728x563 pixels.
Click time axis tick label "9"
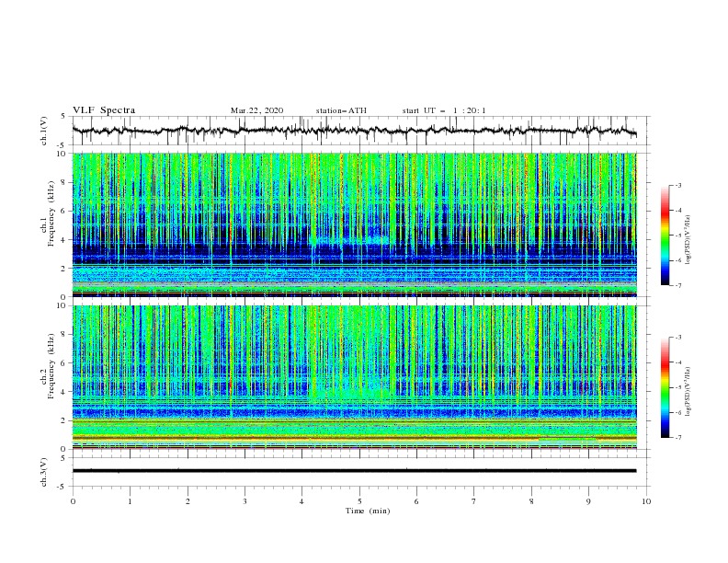pyautogui.click(x=588, y=501)
